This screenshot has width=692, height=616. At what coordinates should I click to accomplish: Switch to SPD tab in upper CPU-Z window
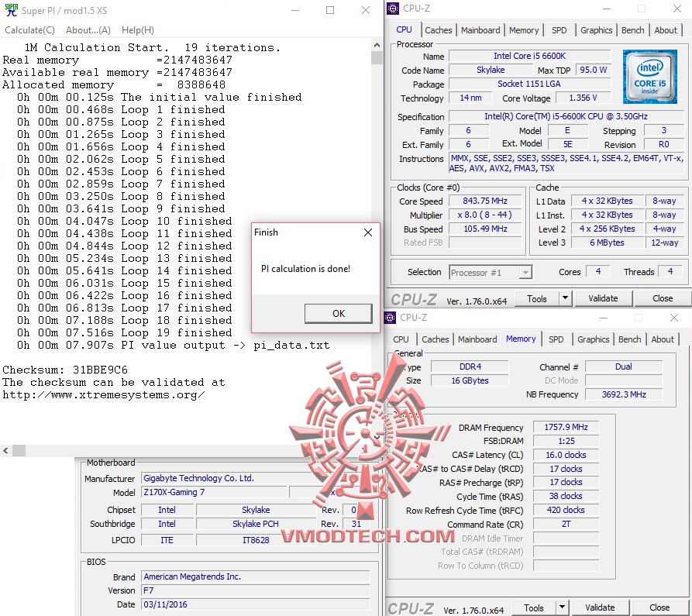pos(559,30)
